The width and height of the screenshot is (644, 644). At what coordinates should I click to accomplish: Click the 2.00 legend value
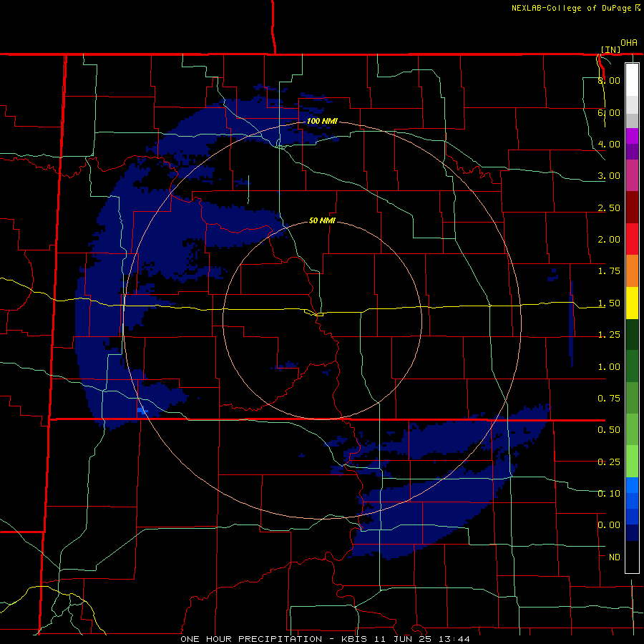pos(609,240)
